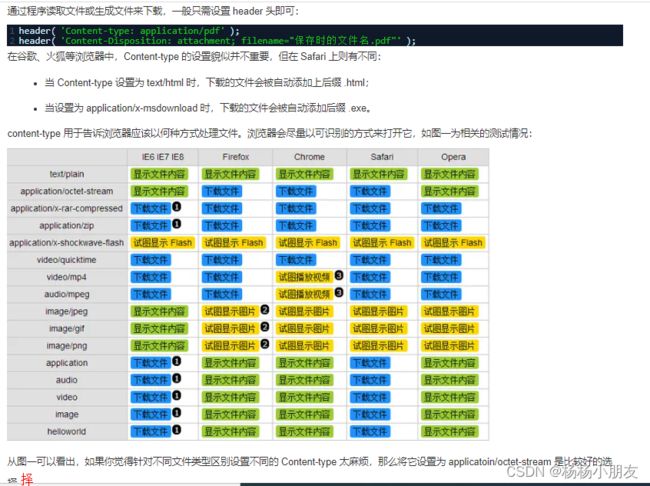
Task: Click the blue '下载文件' cell for helloworld under Safari
Action: [370, 432]
